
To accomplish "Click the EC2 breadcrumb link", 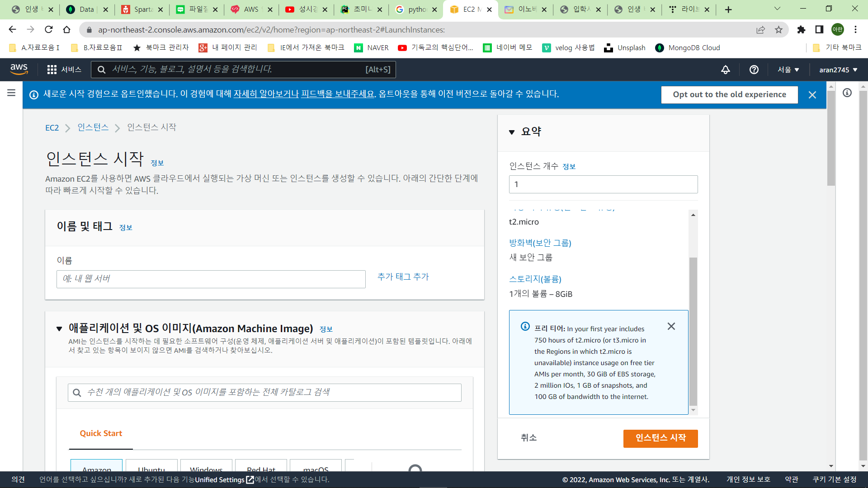I will coord(52,128).
